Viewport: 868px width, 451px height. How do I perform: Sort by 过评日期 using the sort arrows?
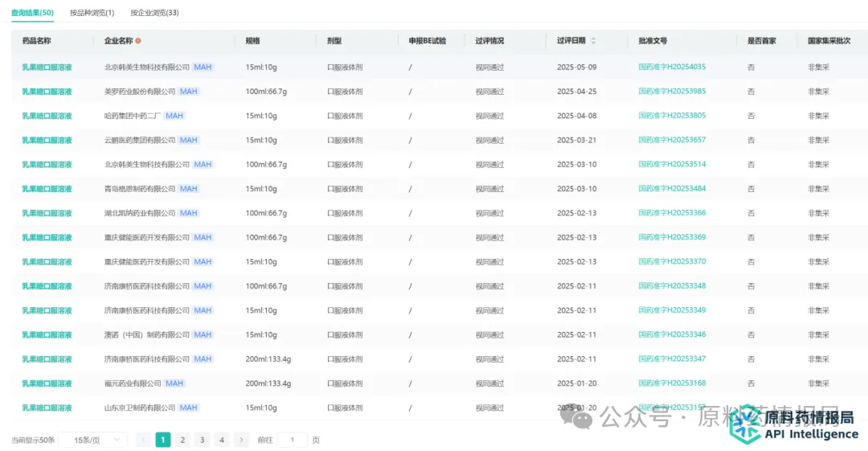593,41
